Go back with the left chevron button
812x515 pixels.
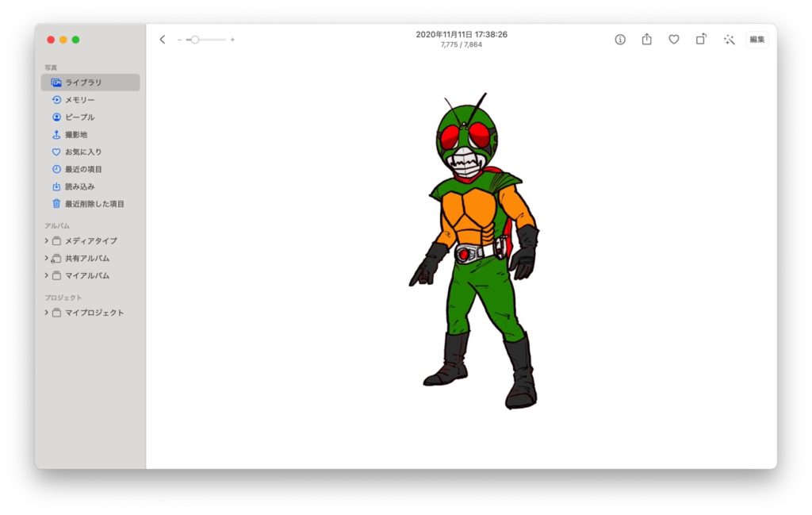[x=163, y=40]
